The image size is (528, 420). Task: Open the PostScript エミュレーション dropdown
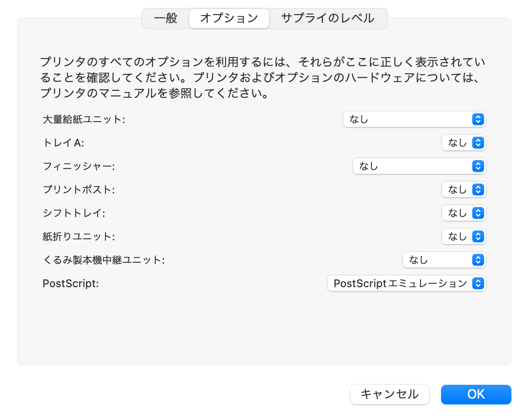tap(406, 283)
